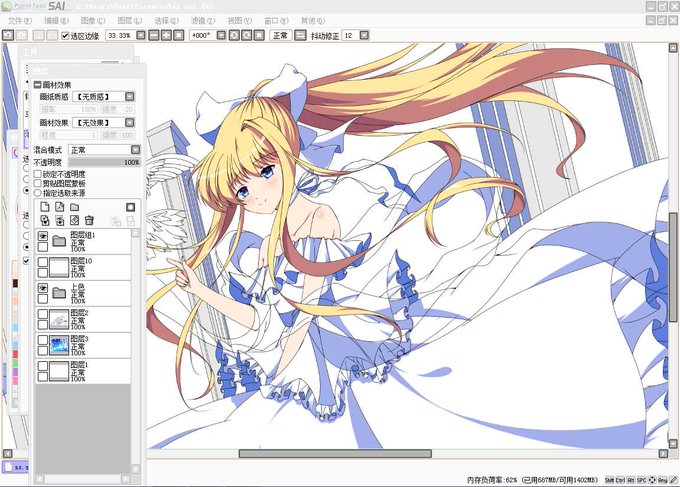Click the 正常 button in the toolbar
680x487 pixels.
pos(280,35)
